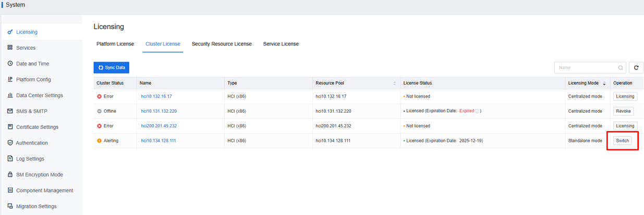
Task: Click the refresh icon beside the search box
Action: click(636, 67)
